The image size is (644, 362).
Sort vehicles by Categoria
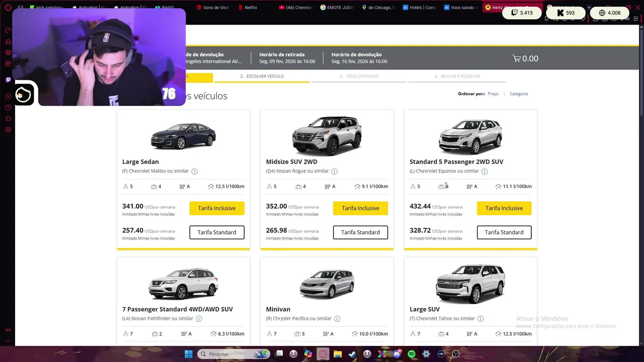click(x=519, y=94)
